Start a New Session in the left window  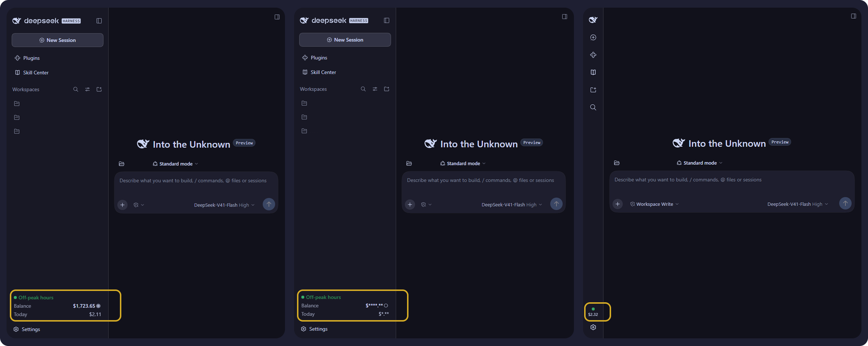tap(58, 40)
